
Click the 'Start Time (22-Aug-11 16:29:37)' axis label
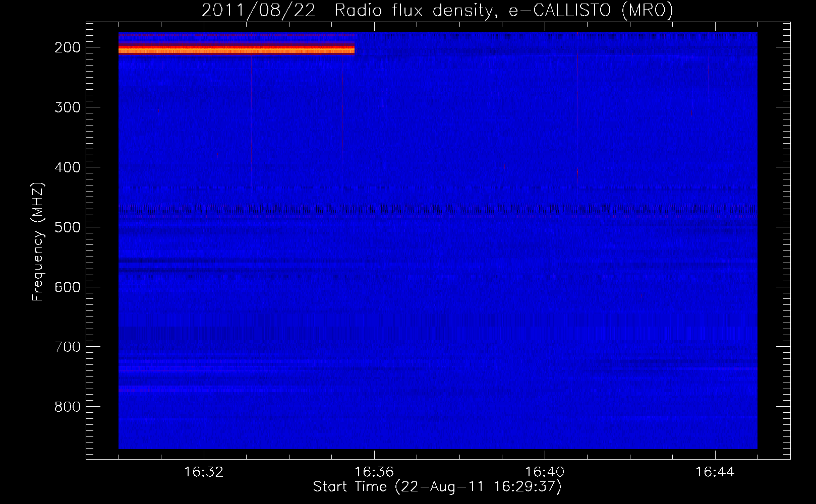[x=437, y=487]
